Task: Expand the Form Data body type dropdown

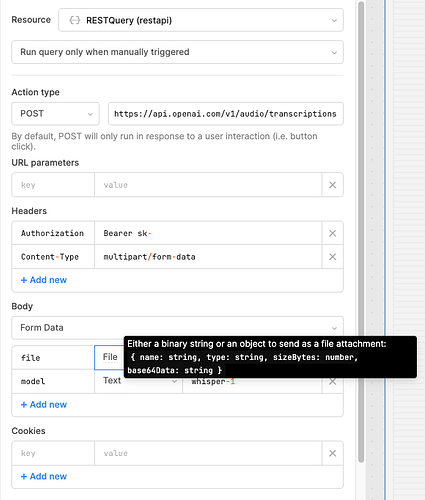Action: [x=177, y=328]
